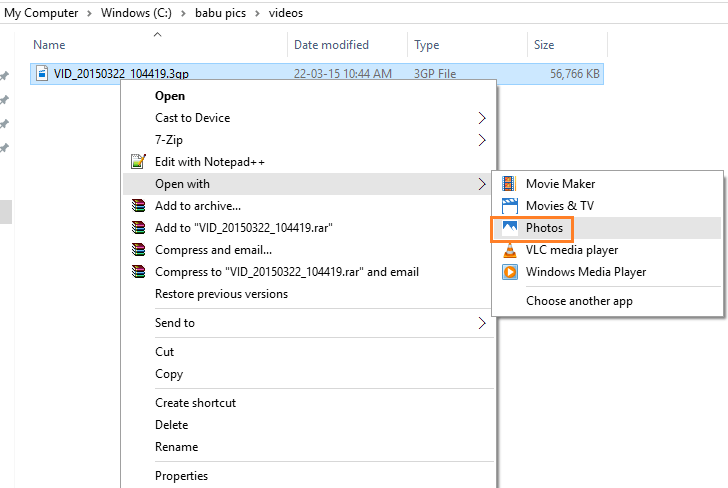Choose Add to "VID_20150322_104419.rar"

point(309,228)
